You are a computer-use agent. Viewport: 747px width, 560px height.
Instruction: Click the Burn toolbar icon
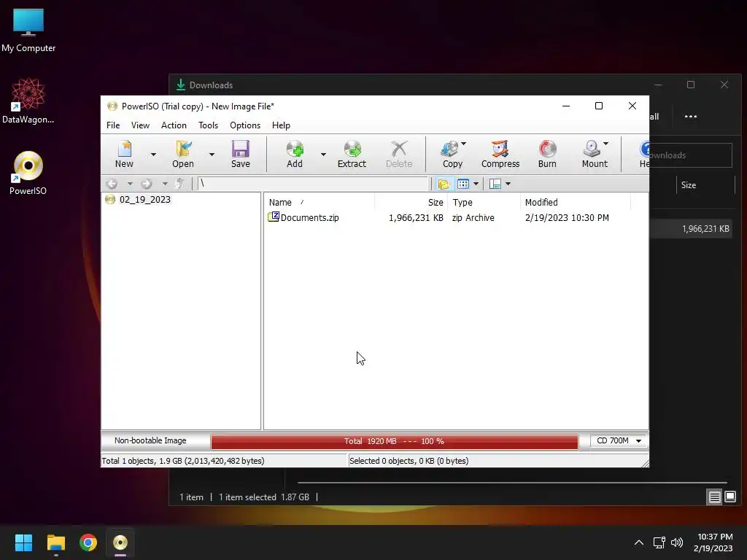[547, 154]
